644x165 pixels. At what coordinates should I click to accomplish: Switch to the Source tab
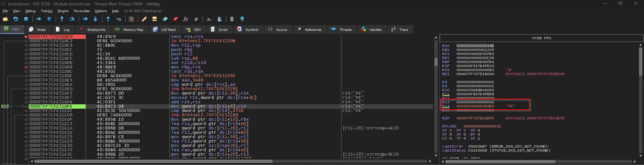click(278, 30)
